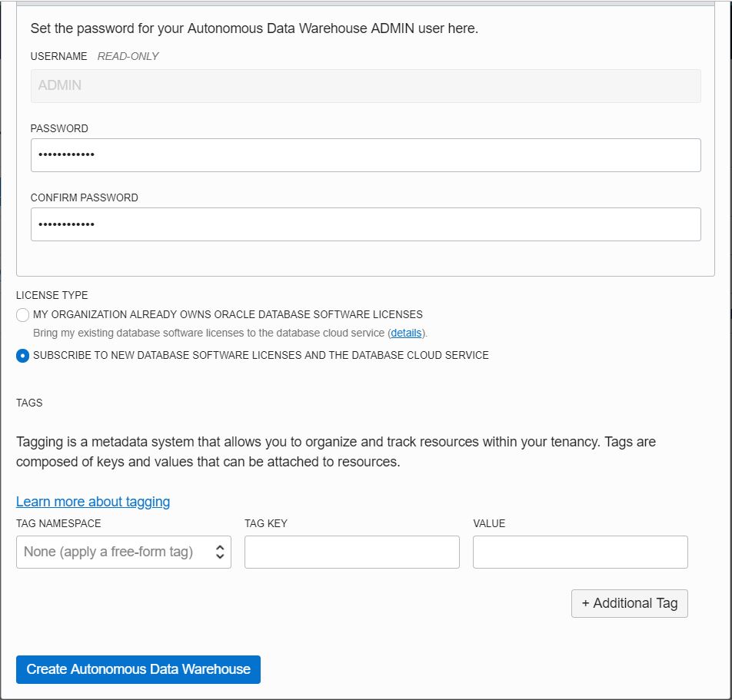Click the VALUE column label
This screenshot has height=700, width=732.
(x=489, y=523)
